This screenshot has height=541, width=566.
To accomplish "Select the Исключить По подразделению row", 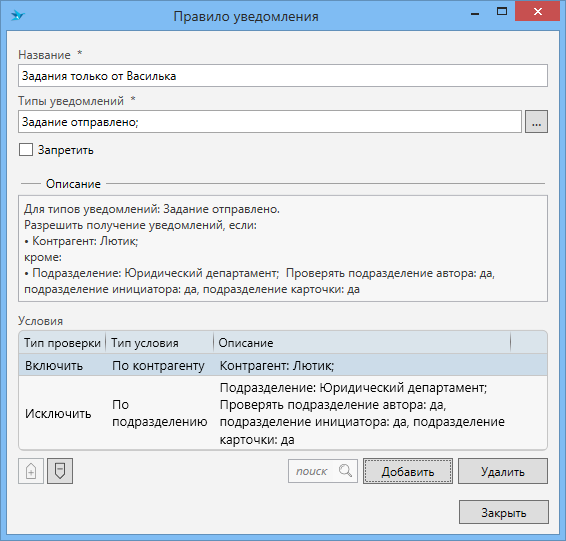I will pyautogui.click(x=283, y=413).
